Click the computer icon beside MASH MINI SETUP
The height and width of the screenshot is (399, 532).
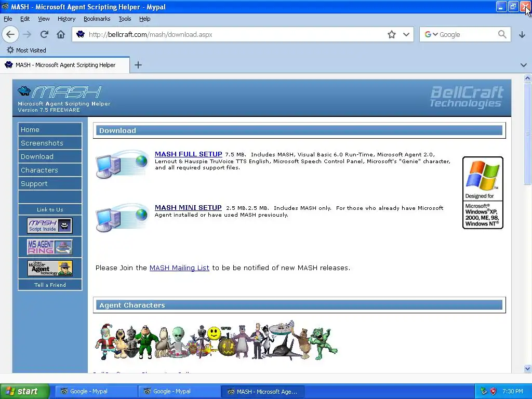(122, 218)
